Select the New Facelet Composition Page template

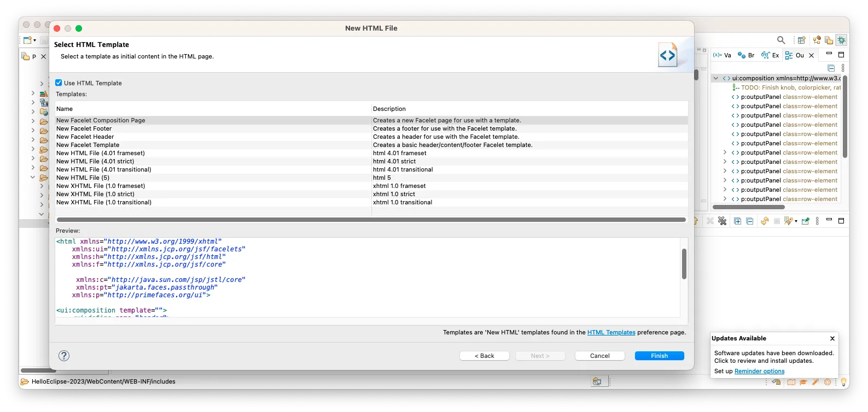pos(371,120)
